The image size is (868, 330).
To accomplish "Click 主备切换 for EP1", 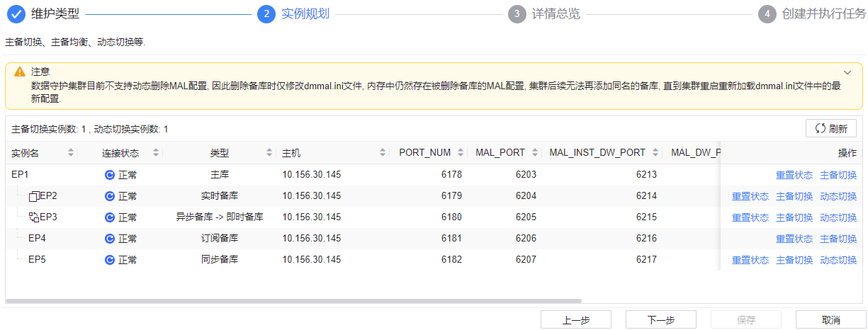I will (x=838, y=175).
